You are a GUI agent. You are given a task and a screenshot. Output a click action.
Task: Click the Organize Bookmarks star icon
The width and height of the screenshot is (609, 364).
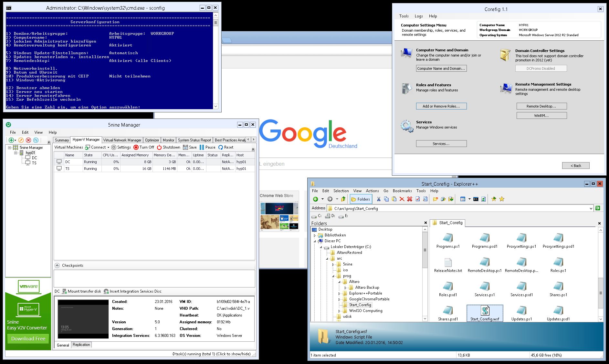coord(502,199)
